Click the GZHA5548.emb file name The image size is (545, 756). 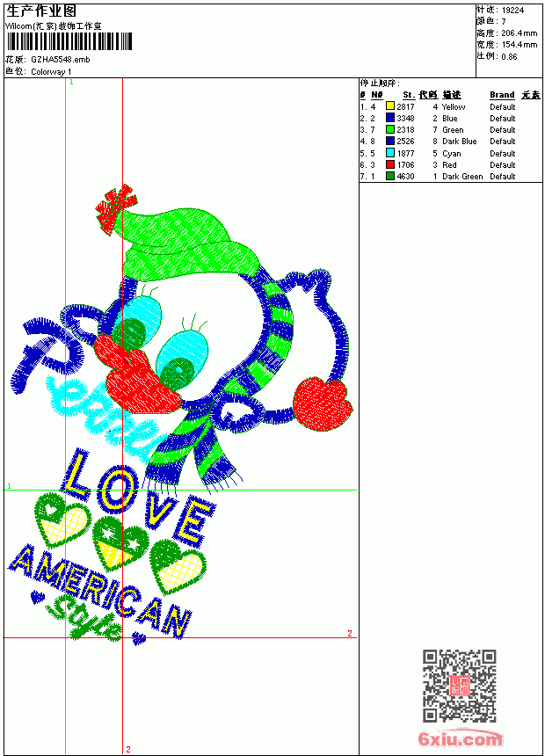pyautogui.click(x=61, y=59)
